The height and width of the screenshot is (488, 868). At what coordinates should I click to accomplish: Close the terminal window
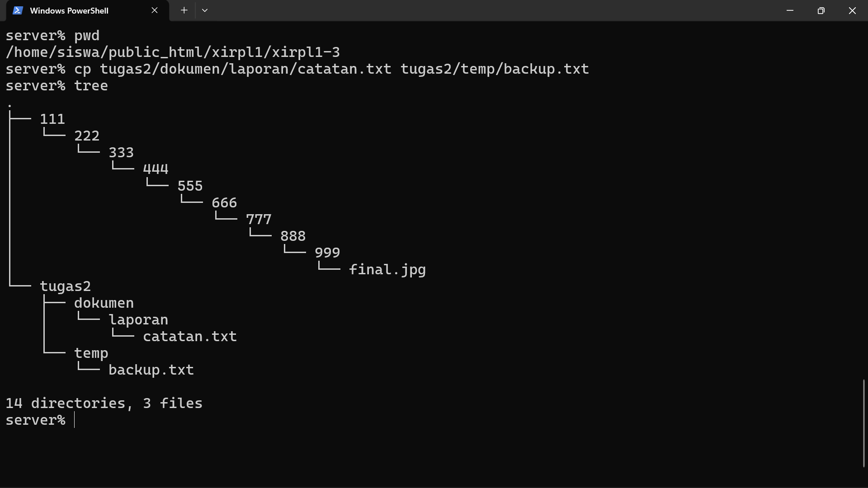852,10
